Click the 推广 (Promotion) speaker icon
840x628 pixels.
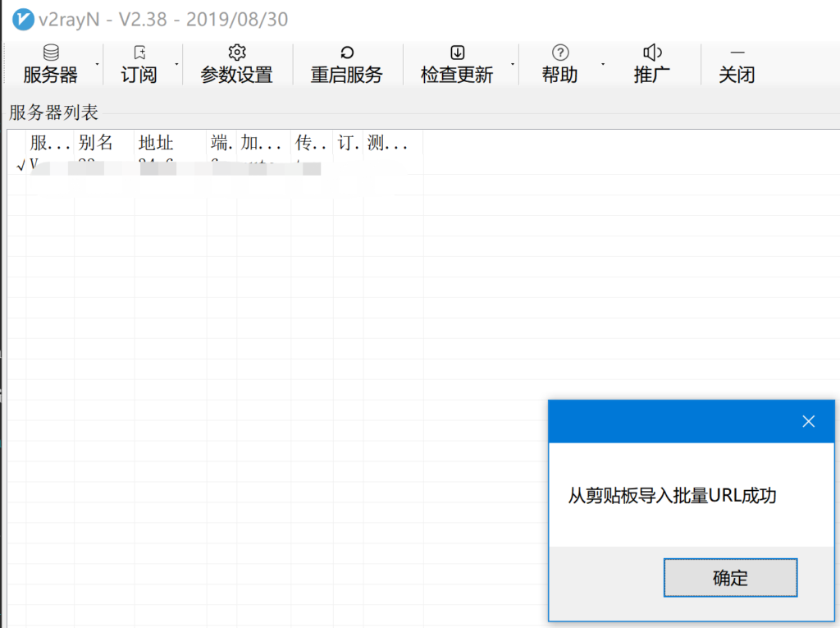[652, 53]
